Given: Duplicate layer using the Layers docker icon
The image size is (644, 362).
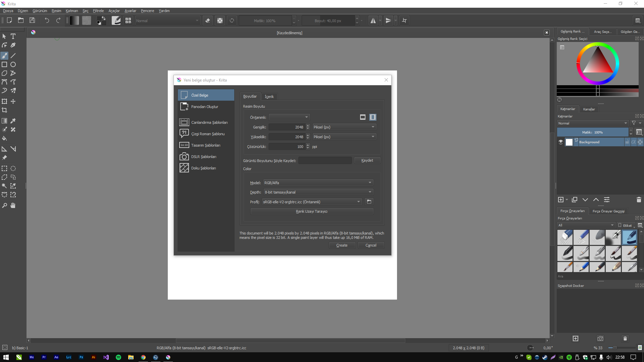Looking at the screenshot, I should [575, 200].
